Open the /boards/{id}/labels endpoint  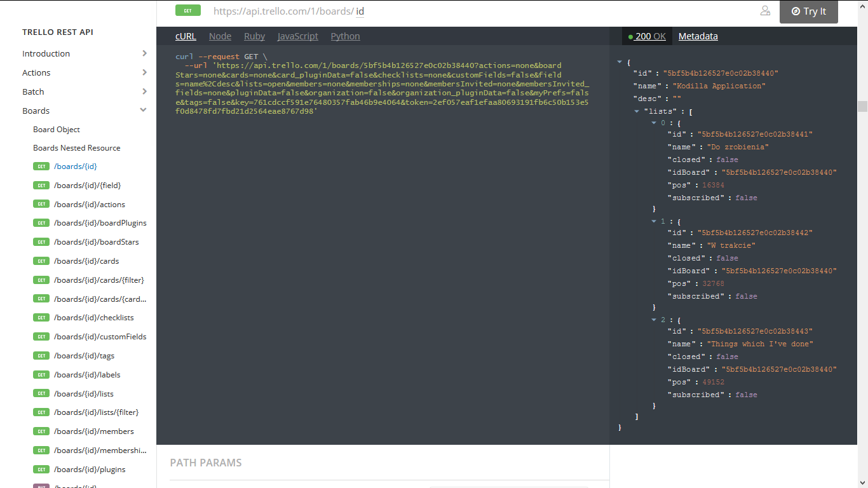pos(87,375)
